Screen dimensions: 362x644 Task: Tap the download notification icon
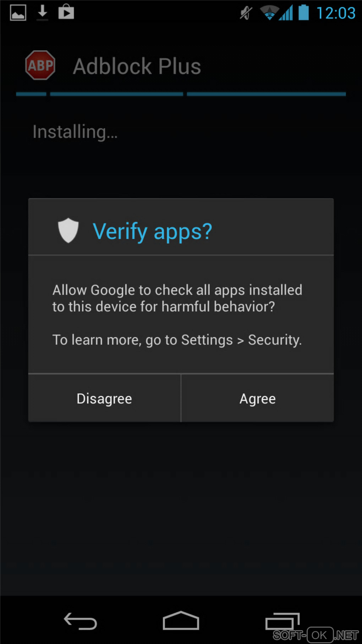(42, 12)
